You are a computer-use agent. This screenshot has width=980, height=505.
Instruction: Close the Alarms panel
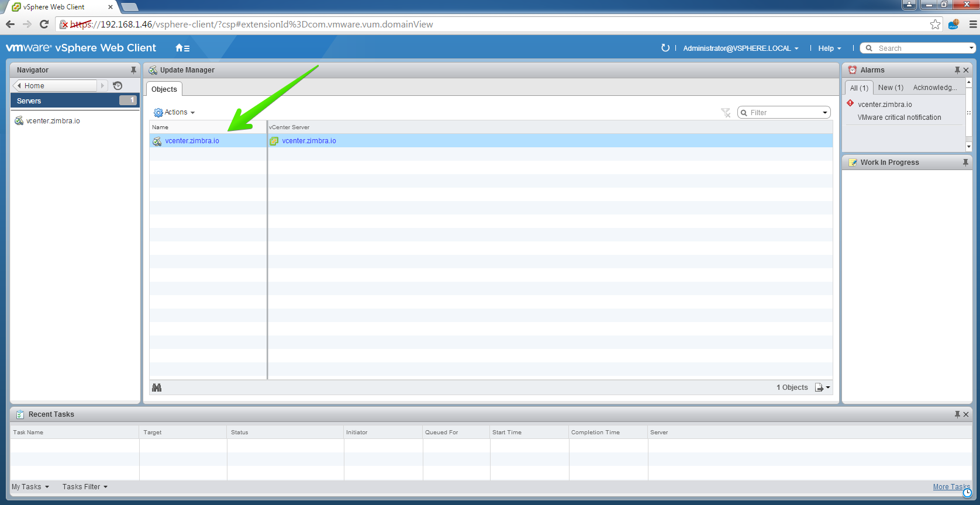(966, 70)
